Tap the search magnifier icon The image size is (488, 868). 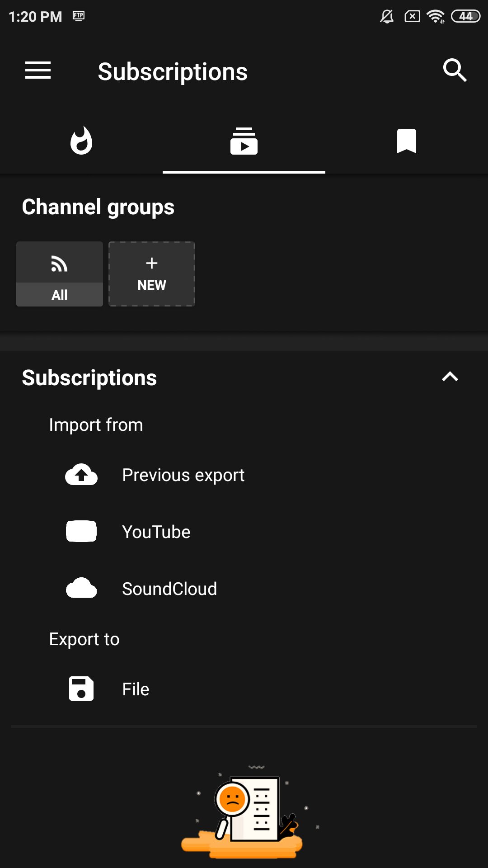(454, 71)
